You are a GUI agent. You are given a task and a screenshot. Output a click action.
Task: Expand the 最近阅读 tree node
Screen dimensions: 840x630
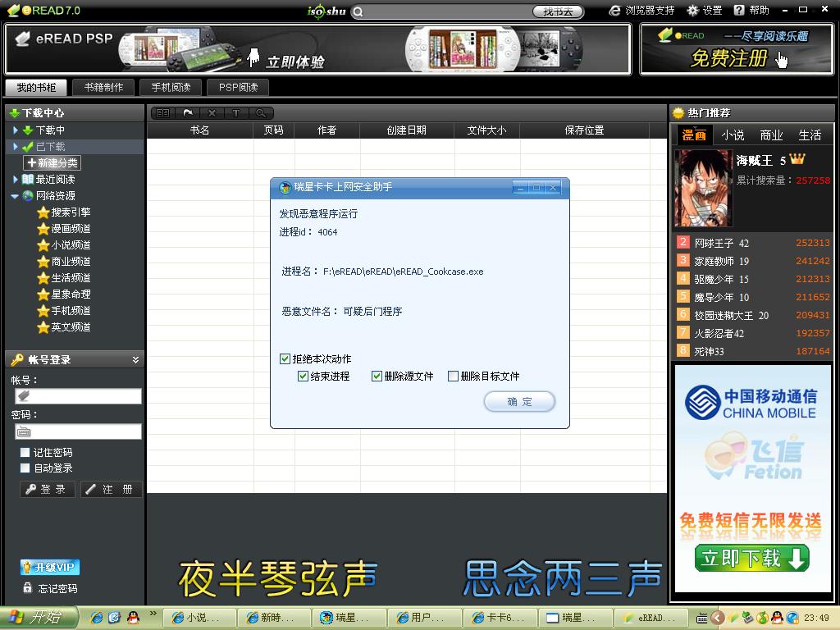point(15,179)
